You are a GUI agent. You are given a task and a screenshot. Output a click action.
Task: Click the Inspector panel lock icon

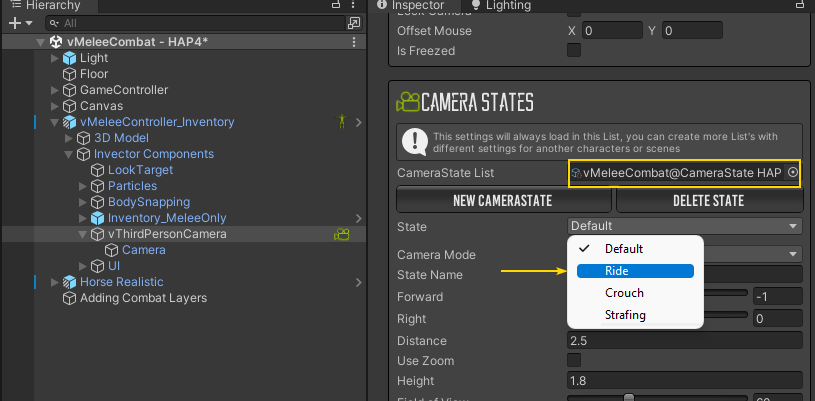(x=799, y=5)
